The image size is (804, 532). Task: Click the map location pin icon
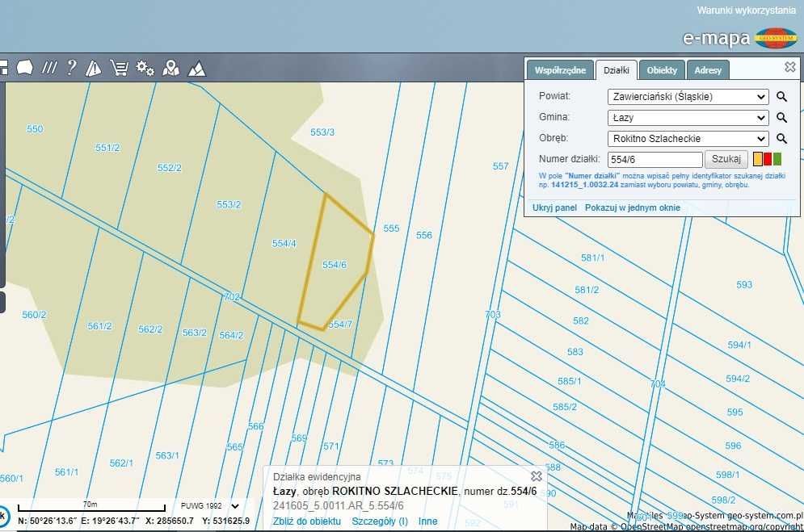(x=170, y=68)
